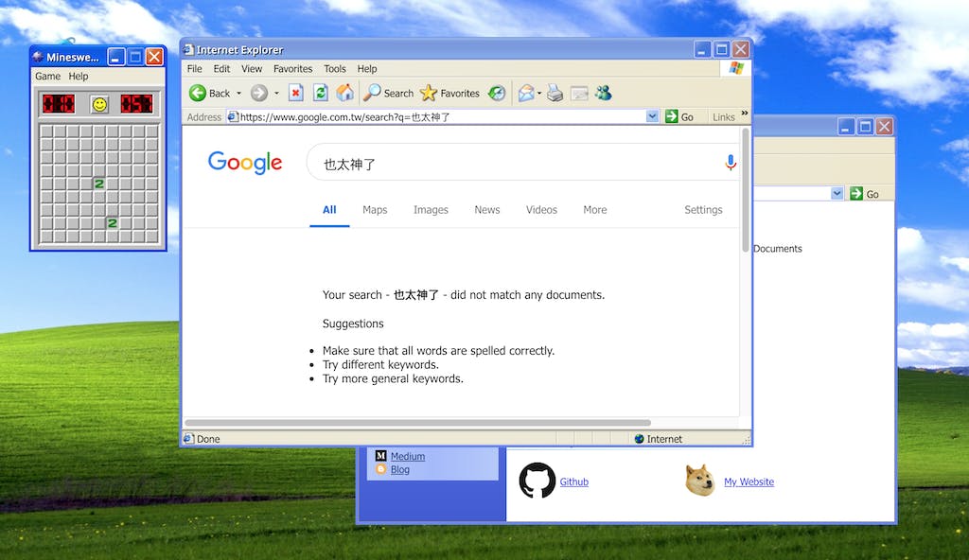Click the Print icon in the toolbar
Screen dimensions: 969x560
555,93
